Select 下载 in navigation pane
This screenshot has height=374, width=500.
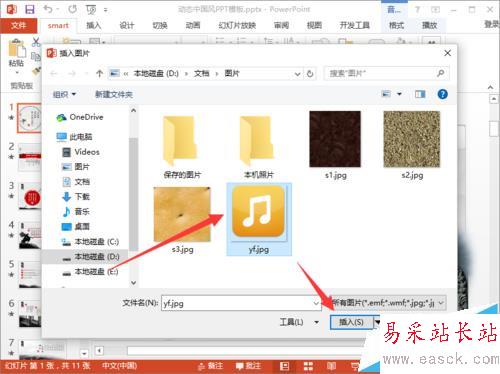coord(76,197)
